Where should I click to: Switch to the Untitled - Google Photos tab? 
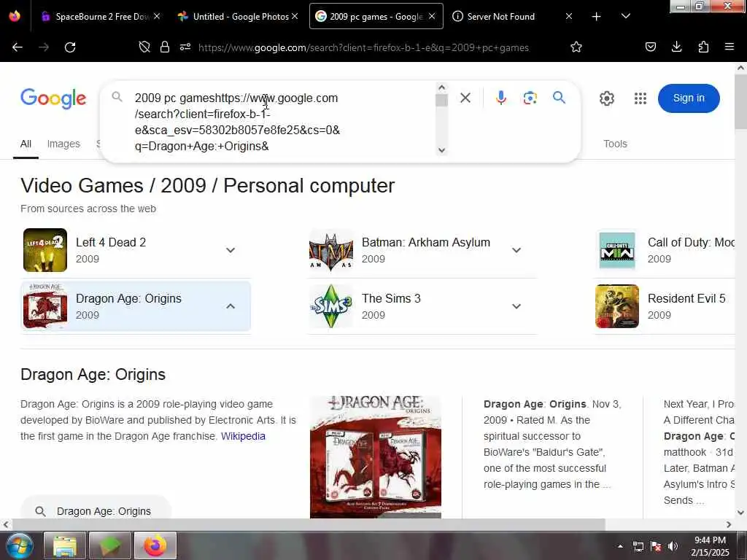236,17
